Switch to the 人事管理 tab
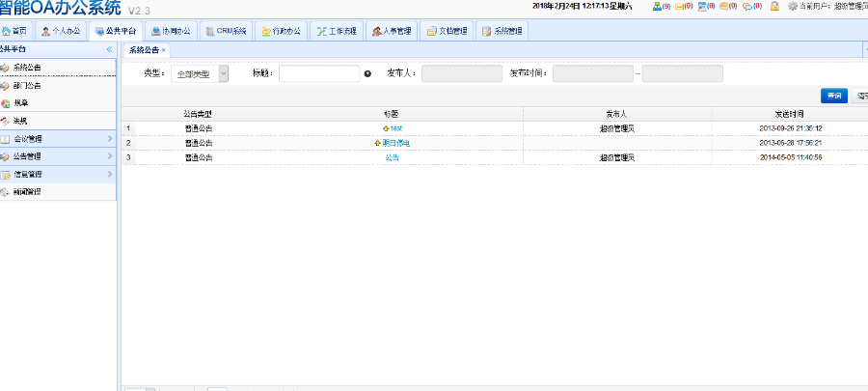The width and height of the screenshot is (868, 391). point(392,31)
